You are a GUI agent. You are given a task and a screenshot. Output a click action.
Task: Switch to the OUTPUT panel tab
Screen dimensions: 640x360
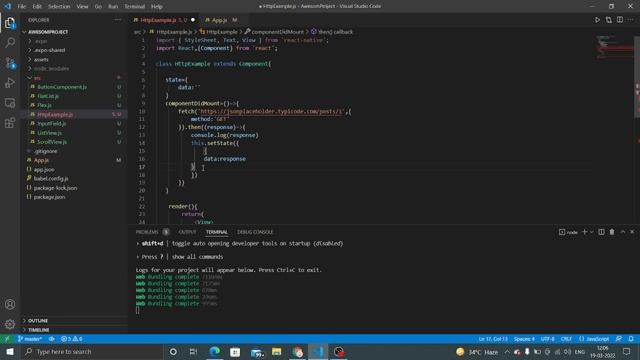(x=187, y=232)
